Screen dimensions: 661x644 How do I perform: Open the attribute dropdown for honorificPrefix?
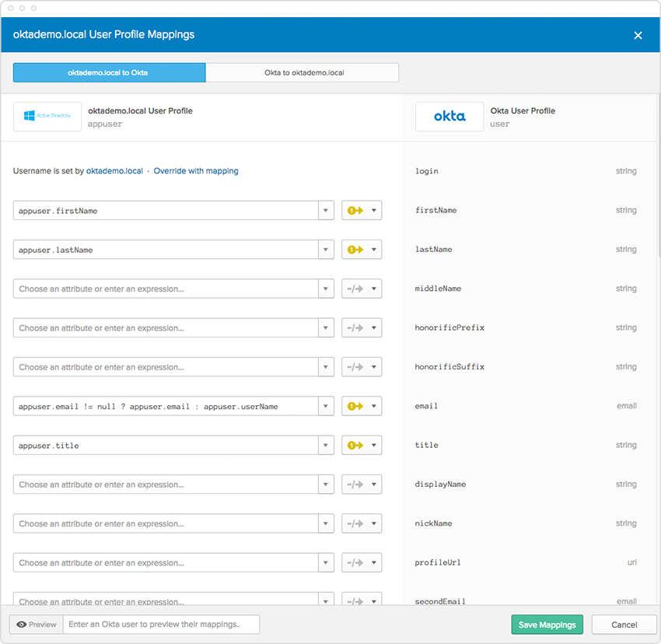coord(327,328)
